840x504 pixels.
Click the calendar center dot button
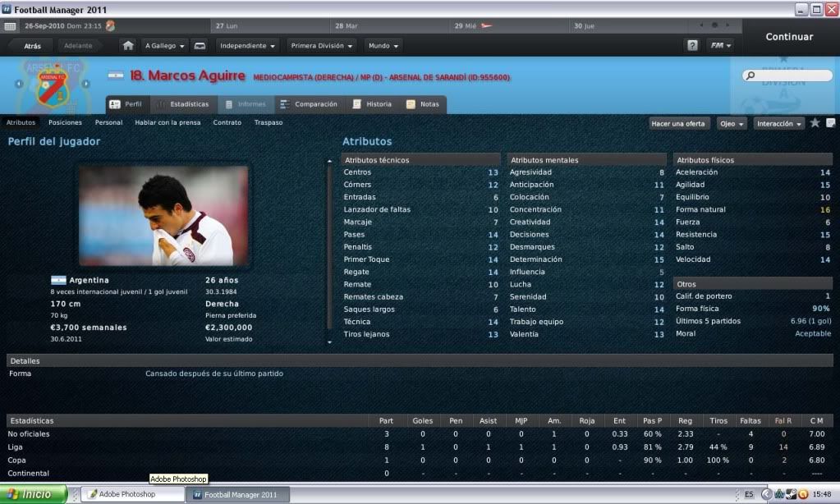click(x=714, y=25)
